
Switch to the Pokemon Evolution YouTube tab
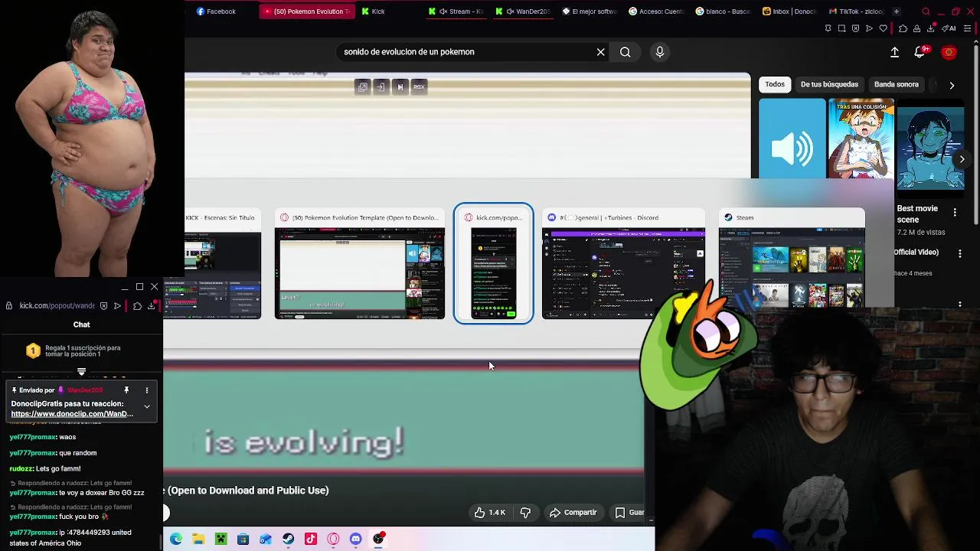point(306,11)
